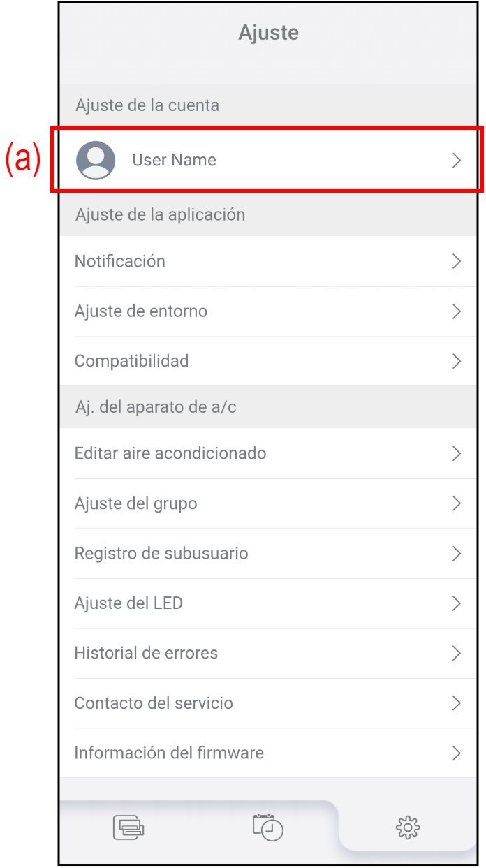Select Ajuste del LED
486x868 pixels.
point(128,603)
